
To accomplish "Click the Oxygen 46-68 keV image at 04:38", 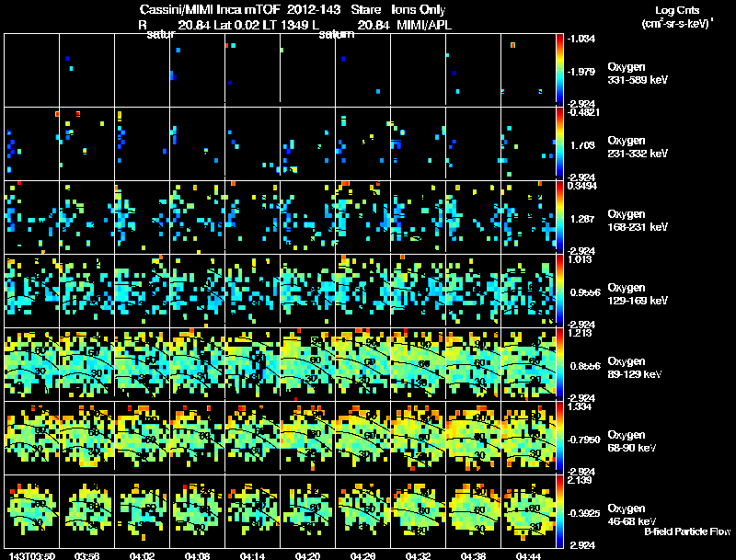I will click(x=473, y=511).
